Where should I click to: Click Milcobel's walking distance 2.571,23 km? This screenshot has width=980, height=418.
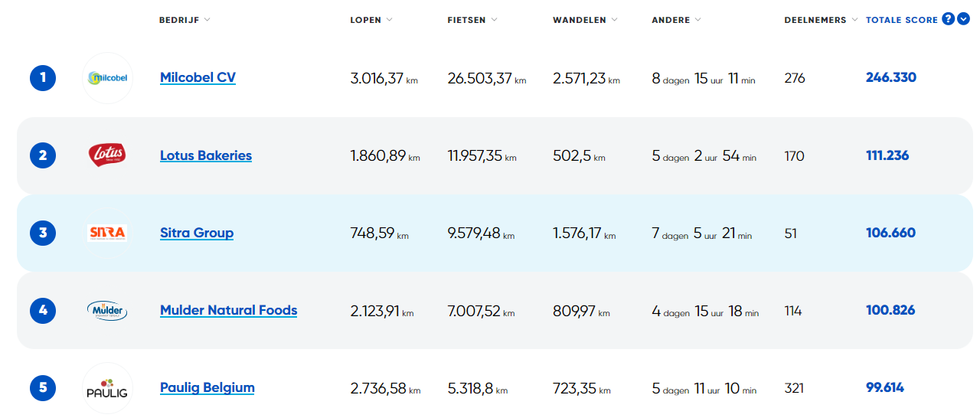point(586,78)
